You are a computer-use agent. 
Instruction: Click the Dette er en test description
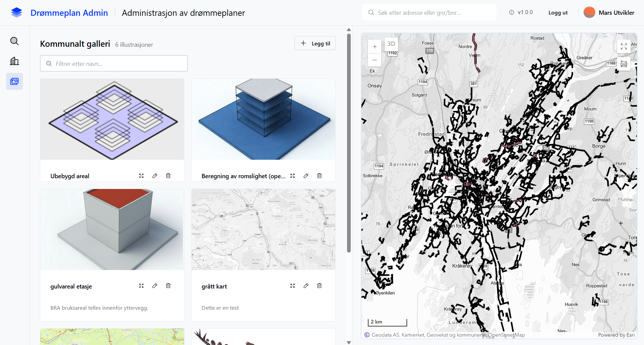[220, 308]
